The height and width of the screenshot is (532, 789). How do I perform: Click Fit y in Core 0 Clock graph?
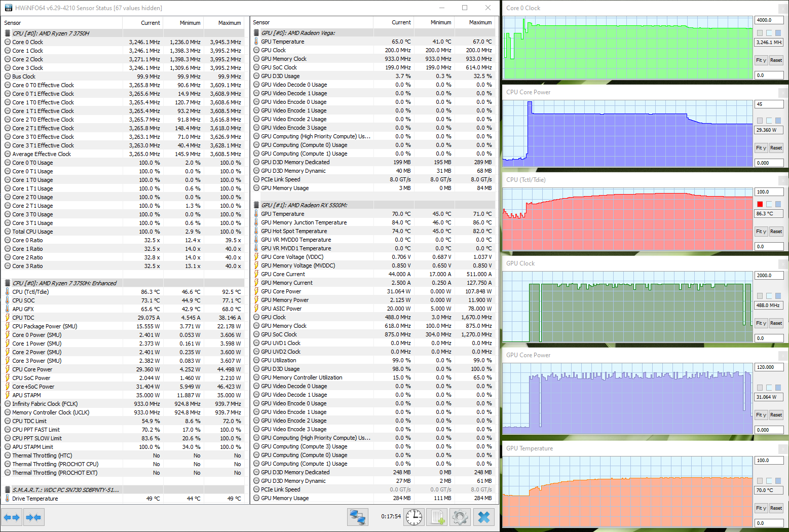(761, 60)
